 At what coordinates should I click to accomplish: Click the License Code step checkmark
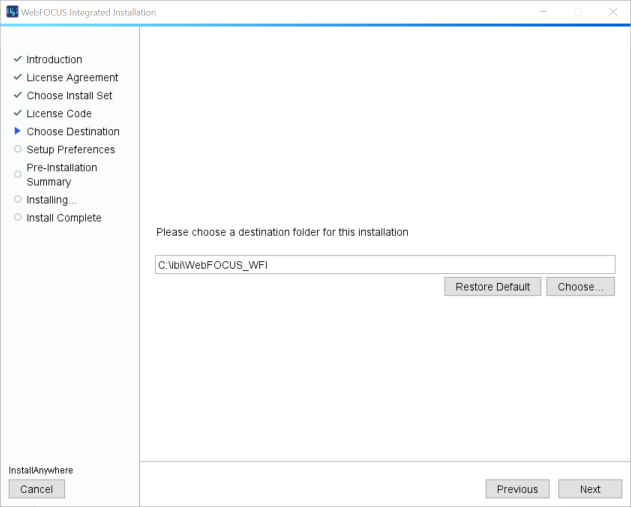pyautogui.click(x=17, y=113)
